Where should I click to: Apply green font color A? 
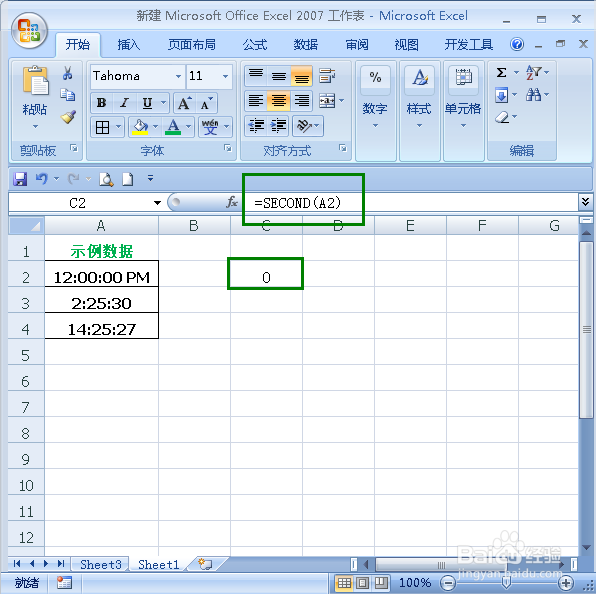(173, 127)
